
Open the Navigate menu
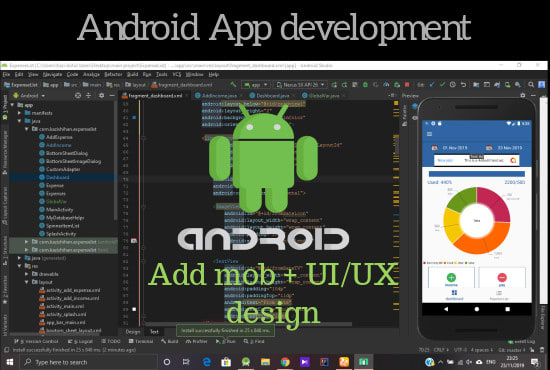52,74
